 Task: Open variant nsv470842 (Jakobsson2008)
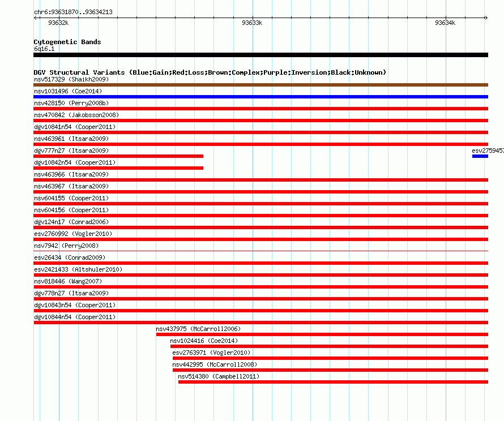76,115
